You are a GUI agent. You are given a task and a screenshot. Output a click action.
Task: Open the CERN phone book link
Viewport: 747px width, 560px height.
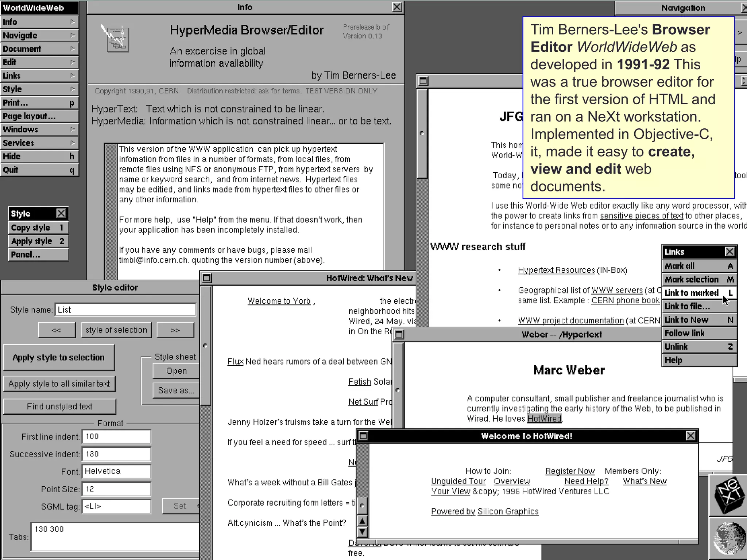point(626,300)
